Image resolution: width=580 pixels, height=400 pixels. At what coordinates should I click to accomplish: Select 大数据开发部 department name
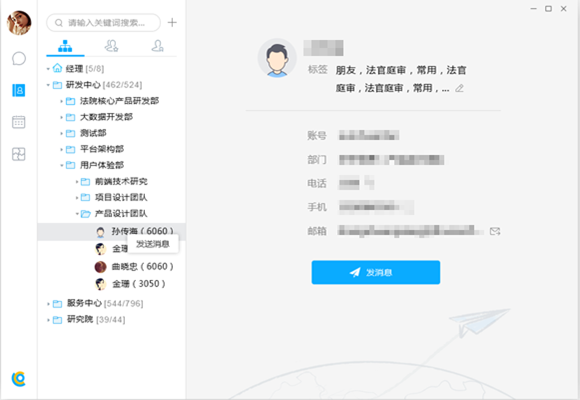coord(107,117)
